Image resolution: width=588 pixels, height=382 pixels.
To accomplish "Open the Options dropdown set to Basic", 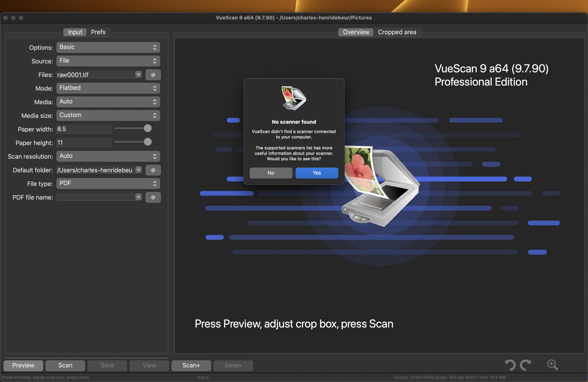I will [x=108, y=47].
